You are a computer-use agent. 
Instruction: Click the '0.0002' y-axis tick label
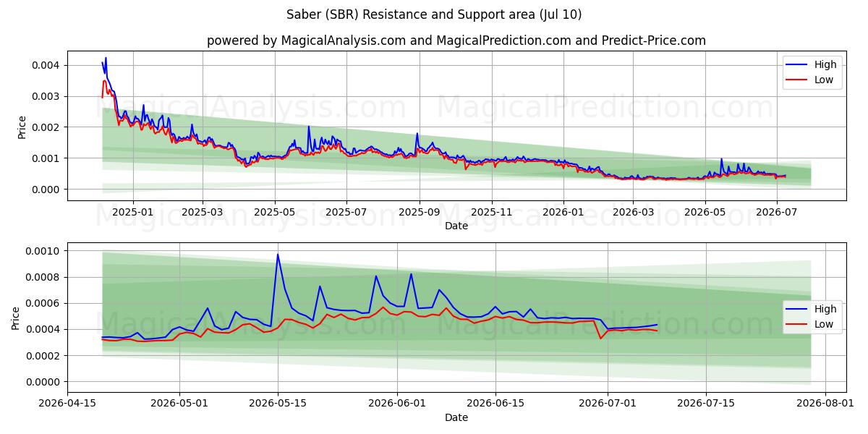click(45, 356)
